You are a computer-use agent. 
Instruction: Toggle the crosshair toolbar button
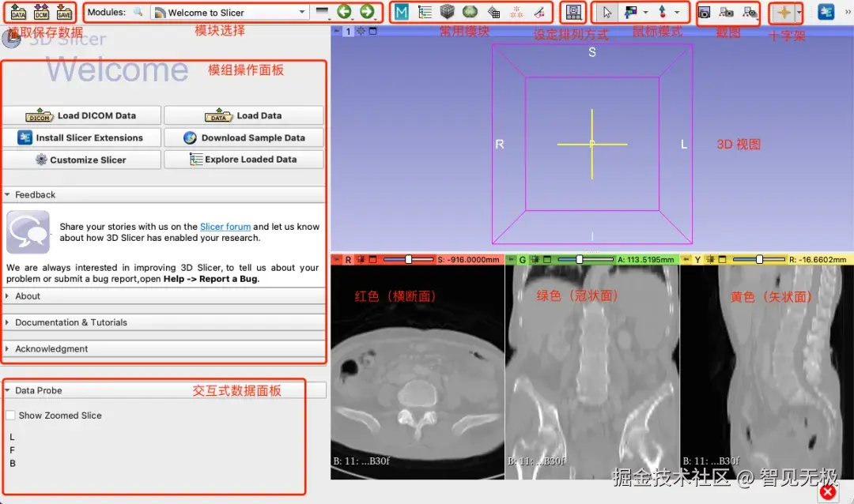783,12
